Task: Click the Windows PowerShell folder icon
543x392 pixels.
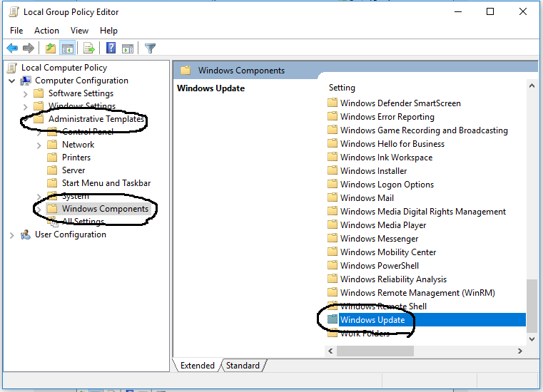Action: 333,265
